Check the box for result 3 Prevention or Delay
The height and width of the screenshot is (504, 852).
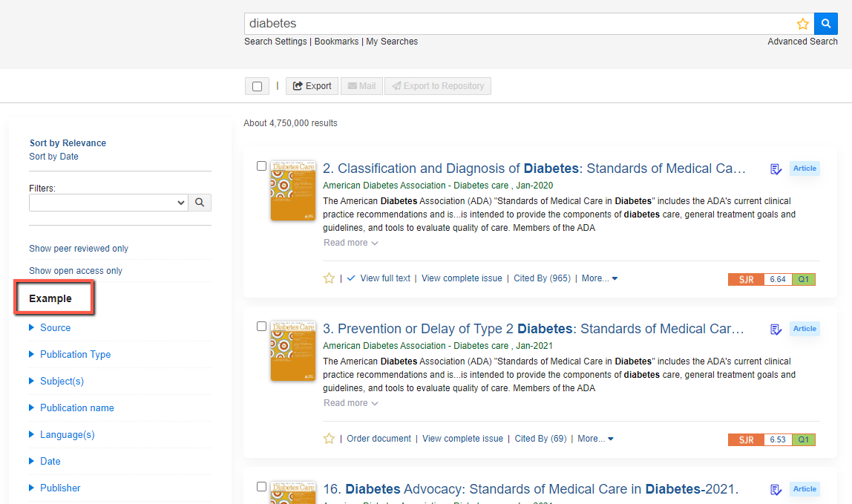tap(261, 326)
